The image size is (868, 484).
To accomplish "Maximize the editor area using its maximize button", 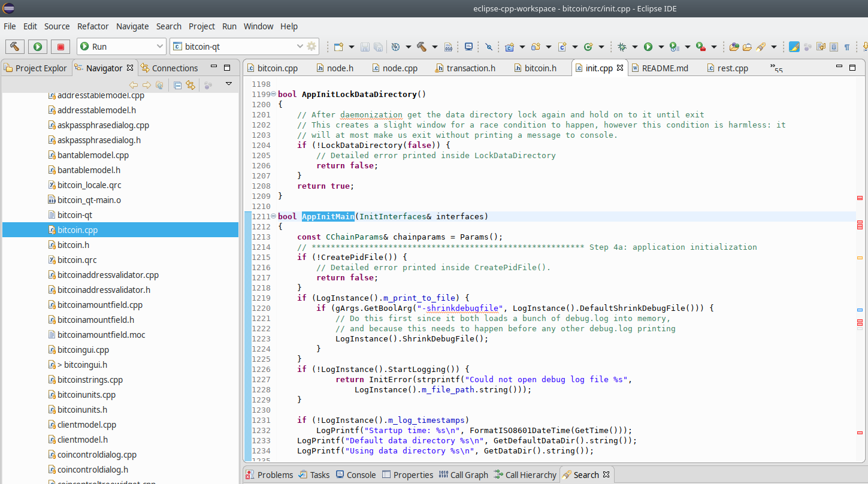I will [854, 68].
